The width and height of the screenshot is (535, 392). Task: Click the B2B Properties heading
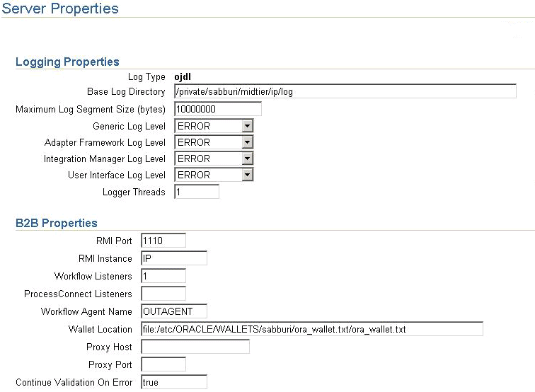(57, 223)
